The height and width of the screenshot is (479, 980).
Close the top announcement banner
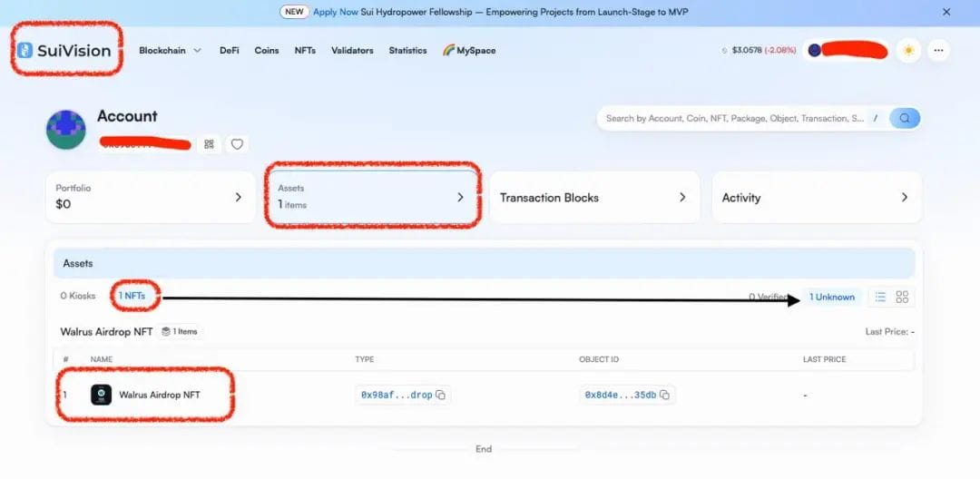[x=946, y=12]
